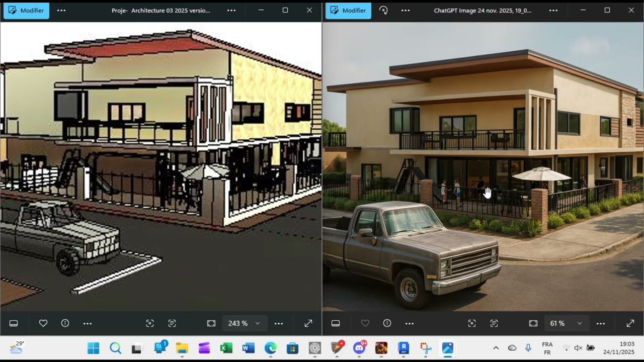Open the 243 % zoom dropdown

click(245, 323)
